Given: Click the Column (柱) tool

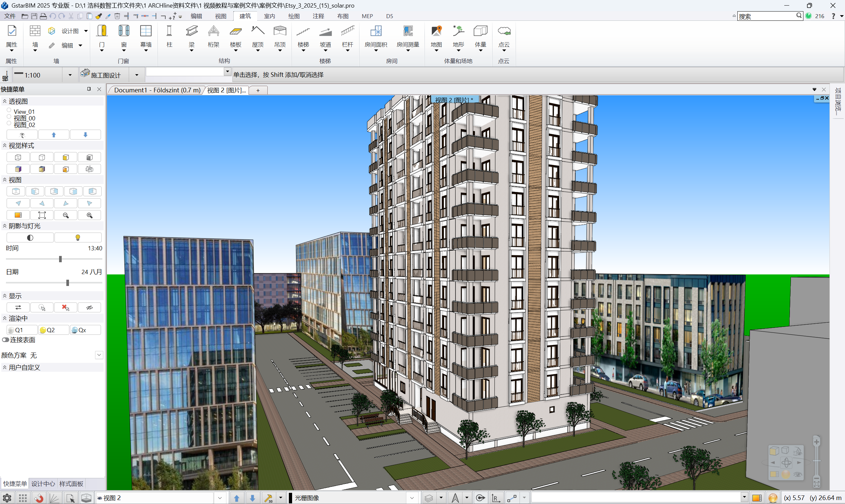Looking at the screenshot, I should [x=169, y=31].
